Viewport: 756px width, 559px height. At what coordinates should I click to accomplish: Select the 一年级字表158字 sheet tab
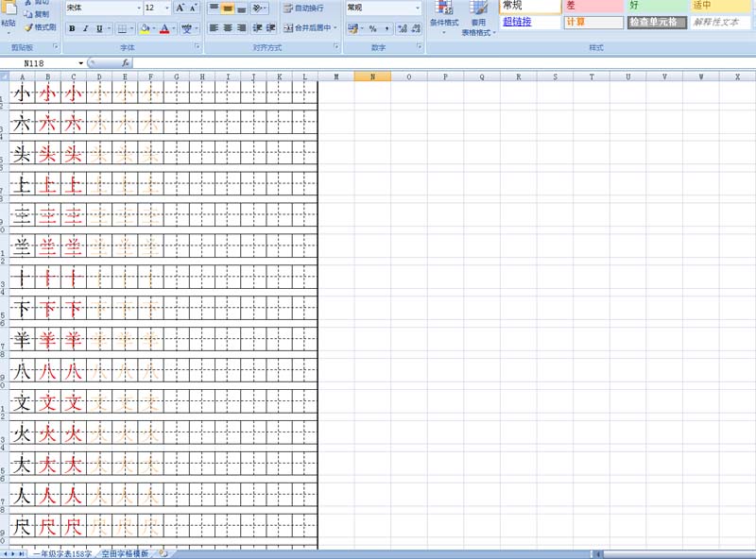(x=62, y=553)
